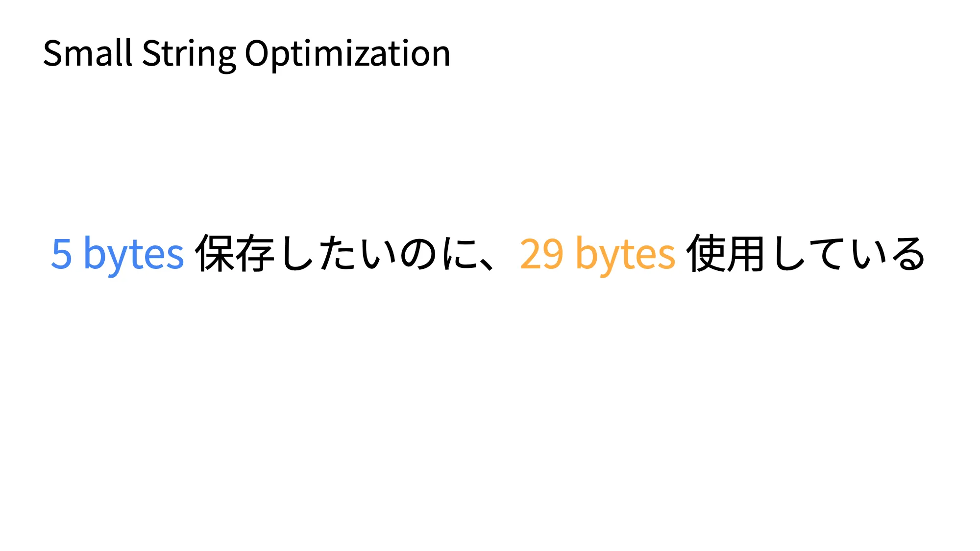Viewport: 980px width, 551px height.
Task: Click the kanji character 用
Action: point(746,253)
